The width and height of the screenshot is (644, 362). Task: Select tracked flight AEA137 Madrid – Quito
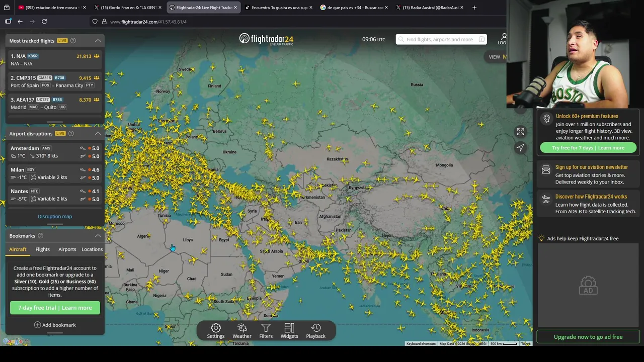pos(55,103)
